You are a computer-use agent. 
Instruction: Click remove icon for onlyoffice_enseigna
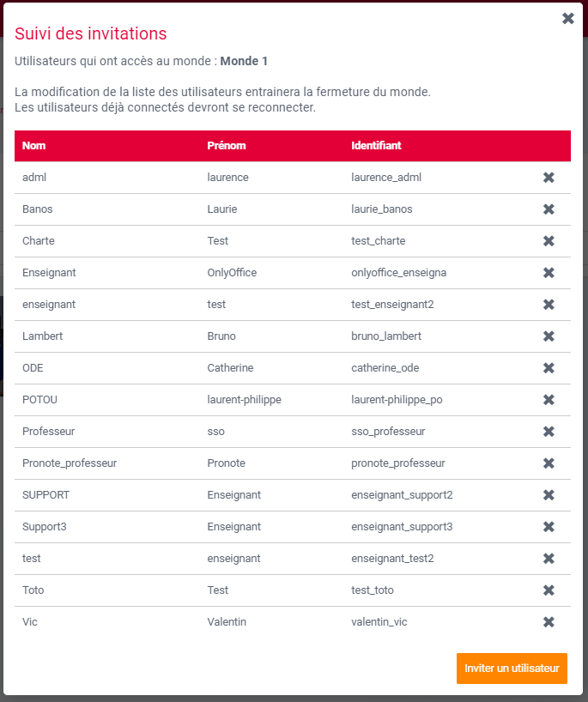click(549, 273)
